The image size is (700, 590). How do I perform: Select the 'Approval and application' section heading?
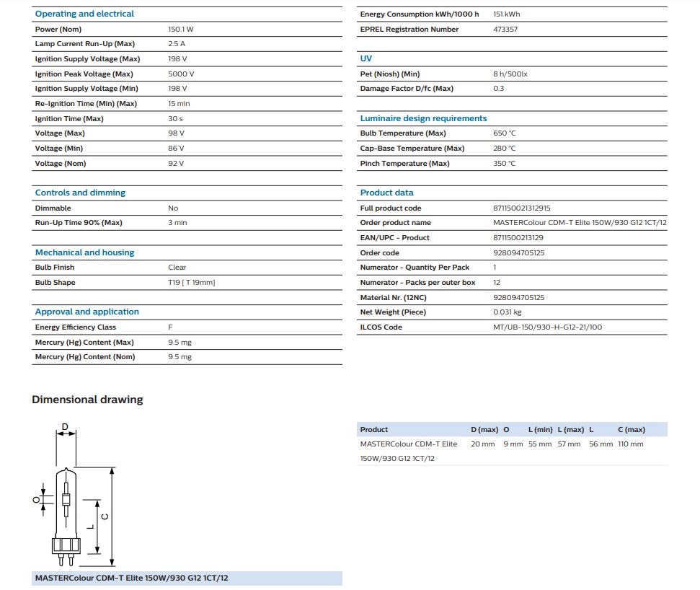coord(87,312)
